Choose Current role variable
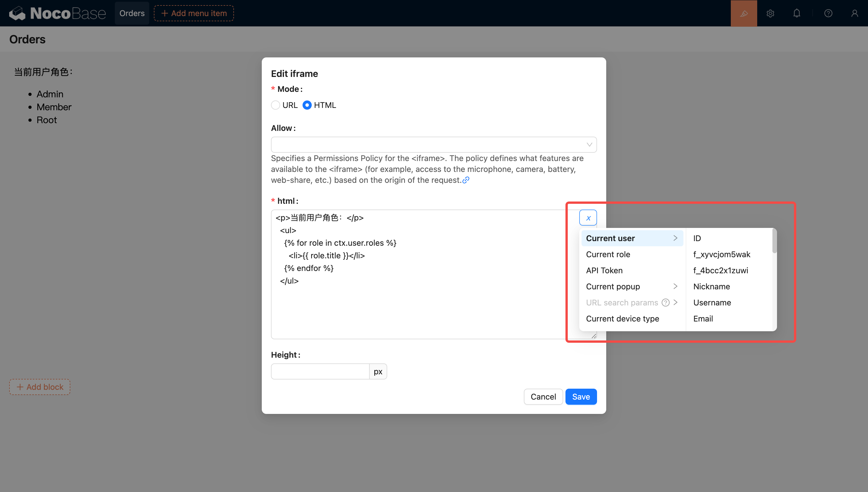Screen dimensions: 868x492 [x=608, y=254]
